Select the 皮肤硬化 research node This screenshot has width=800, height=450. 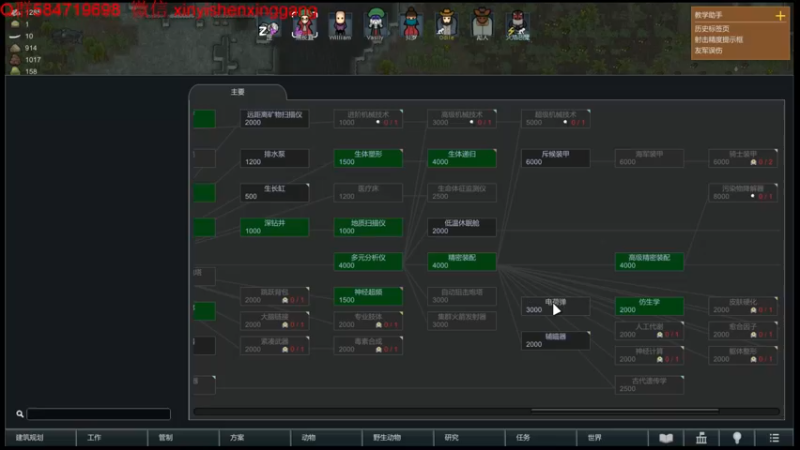pos(743,306)
